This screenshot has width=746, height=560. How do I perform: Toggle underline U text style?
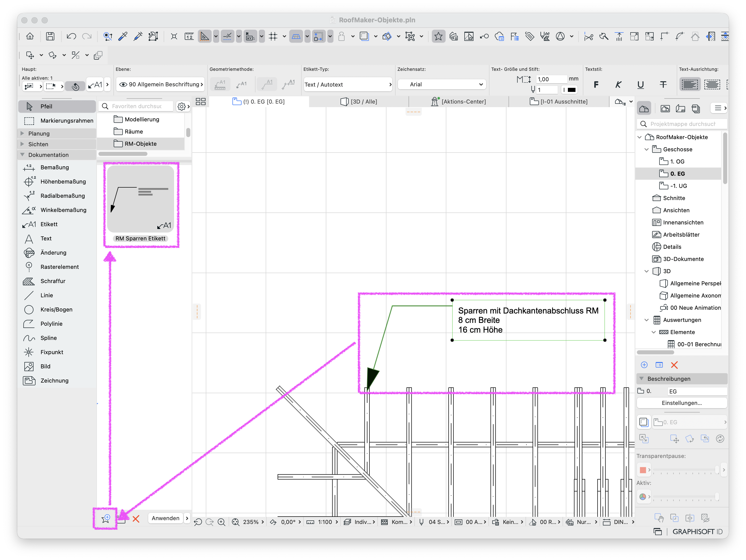tap(640, 84)
